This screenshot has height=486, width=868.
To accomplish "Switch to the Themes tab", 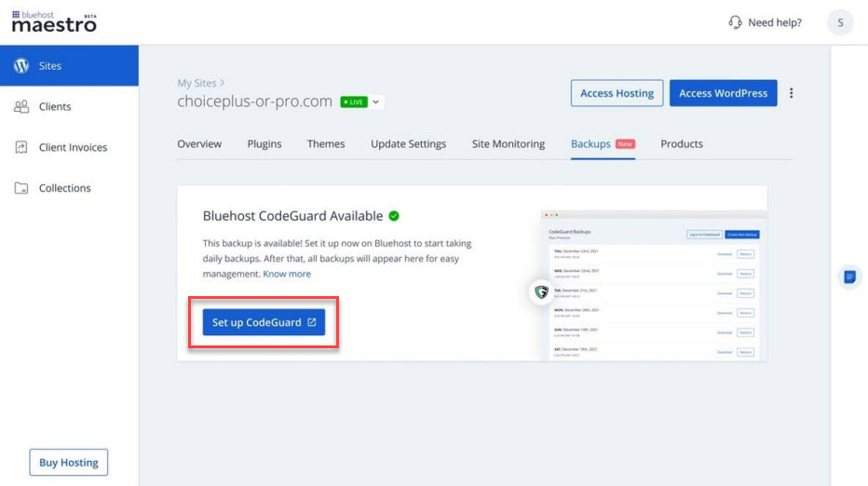I will coord(326,144).
